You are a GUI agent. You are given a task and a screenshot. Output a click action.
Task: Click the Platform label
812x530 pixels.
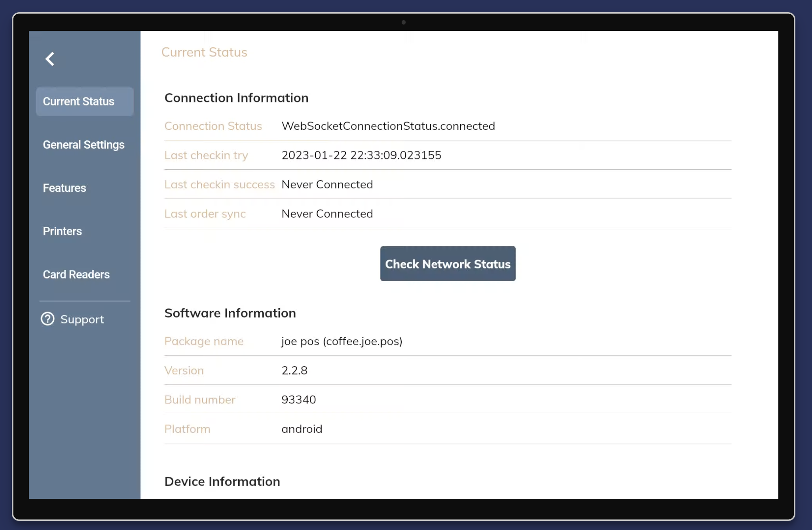(x=187, y=429)
